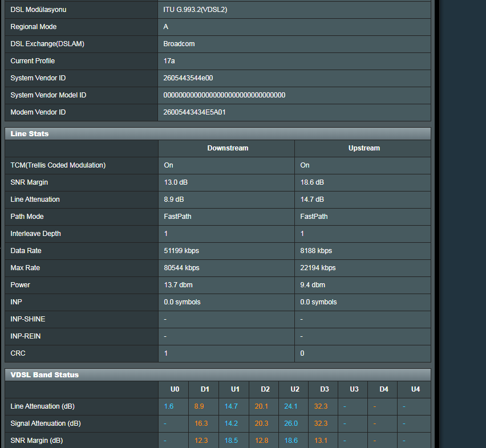Select the all-zeros System Vendor Model ID
Screen dimensions: 486x448
224,95
